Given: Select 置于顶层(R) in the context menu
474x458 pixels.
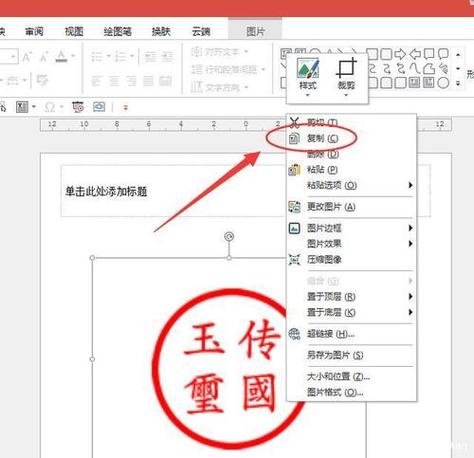Looking at the screenshot, I should click(x=351, y=296).
